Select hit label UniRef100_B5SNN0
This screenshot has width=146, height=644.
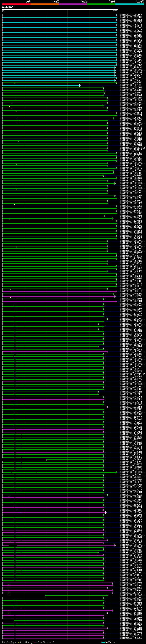[131, 261]
